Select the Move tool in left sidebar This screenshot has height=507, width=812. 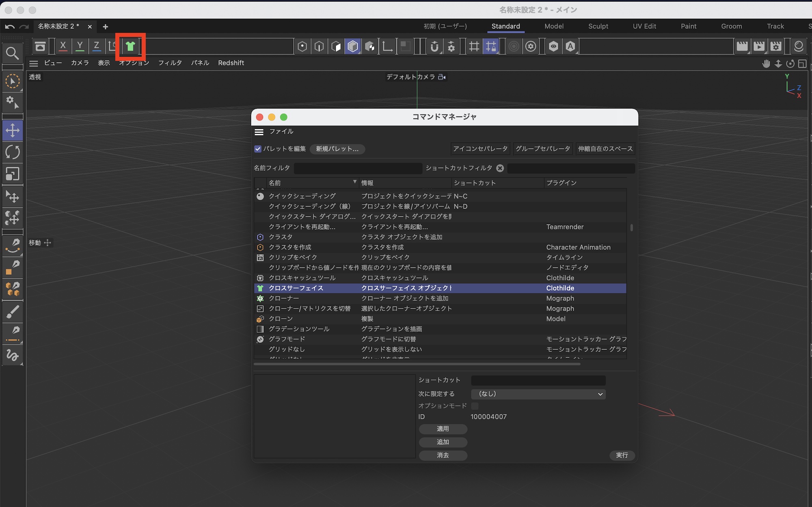[x=12, y=130]
